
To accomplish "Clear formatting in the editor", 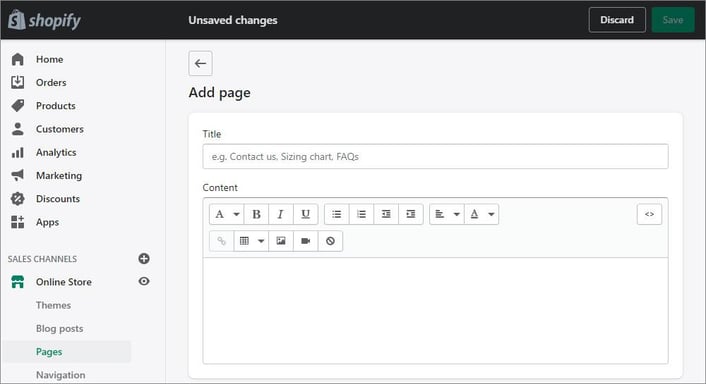I will point(330,241).
